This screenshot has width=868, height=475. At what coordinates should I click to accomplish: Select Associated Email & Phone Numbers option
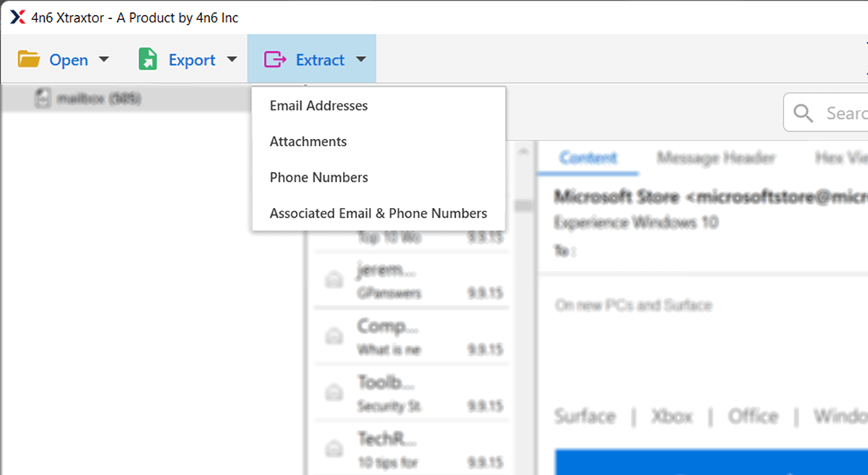tap(378, 214)
